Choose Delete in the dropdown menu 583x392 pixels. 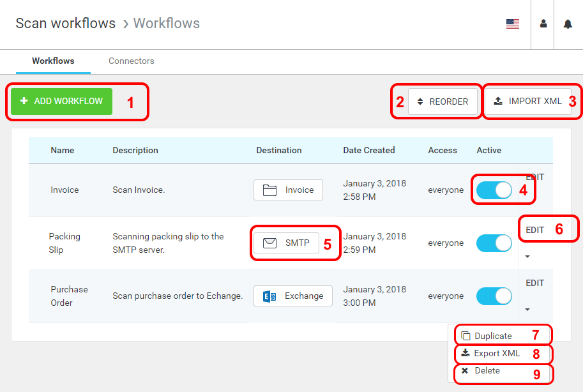[487, 370]
